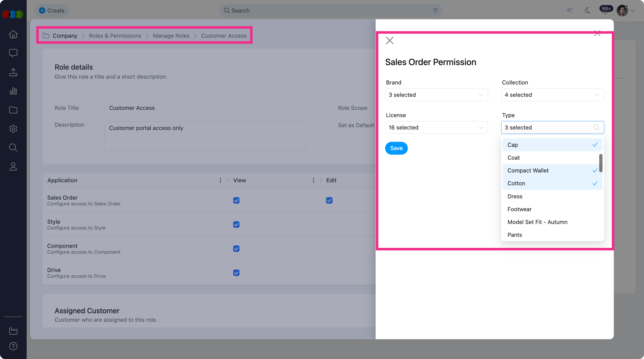Select Coat in the Type list
This screenshot has height=359, width=644.
point(552,158)
